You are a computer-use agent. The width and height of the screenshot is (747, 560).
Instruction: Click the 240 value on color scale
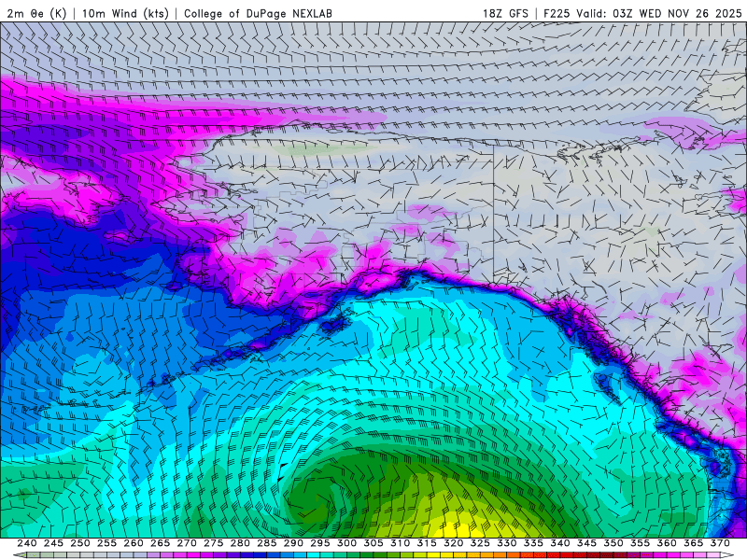click(x=27, y=543)
